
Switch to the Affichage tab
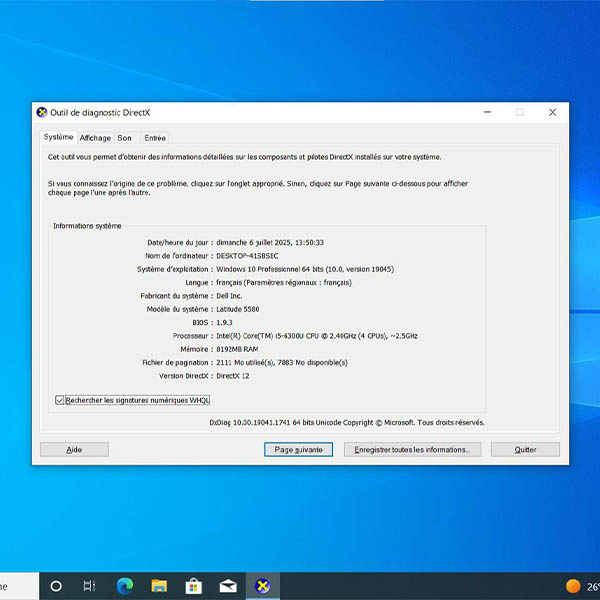(95, 138)
